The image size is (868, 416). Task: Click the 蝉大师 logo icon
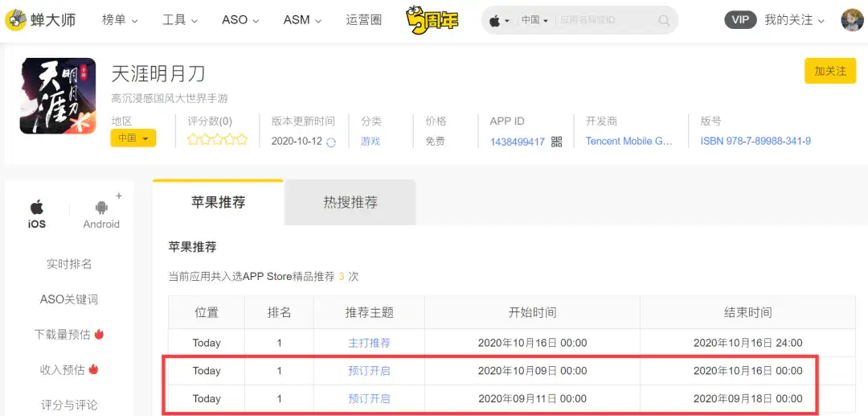(15, 20)
